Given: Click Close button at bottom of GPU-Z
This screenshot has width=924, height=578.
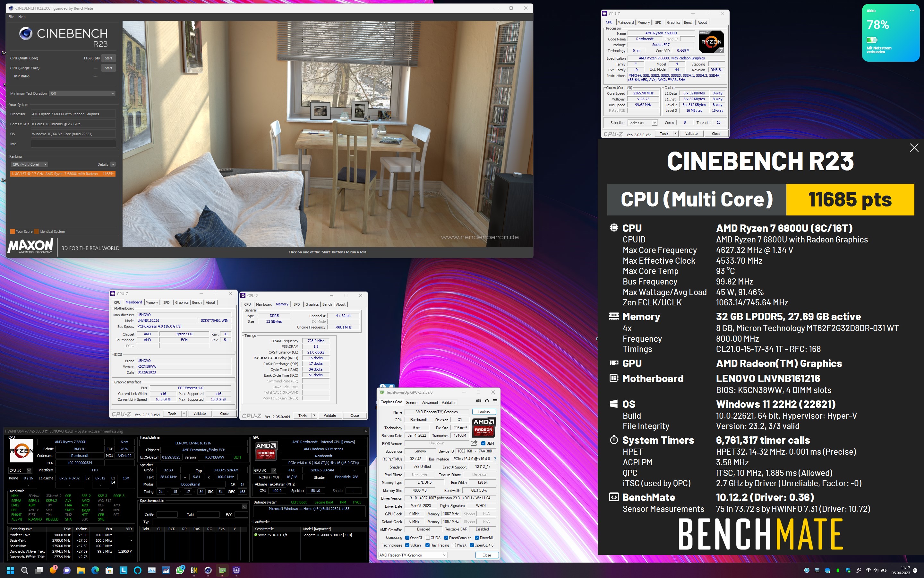Looking at the screenshot, I should pyautogui.click(x=487, y=555).
